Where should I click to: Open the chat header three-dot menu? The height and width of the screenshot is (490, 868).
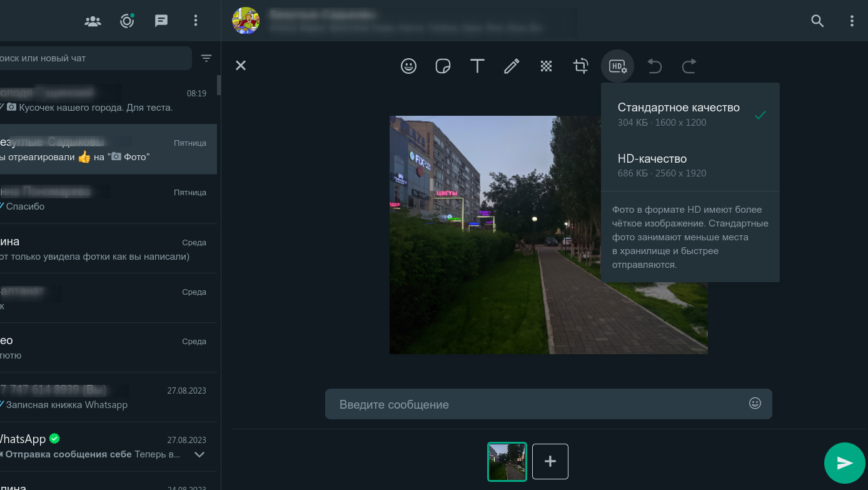pyautogui.click(x=852, y=21)
